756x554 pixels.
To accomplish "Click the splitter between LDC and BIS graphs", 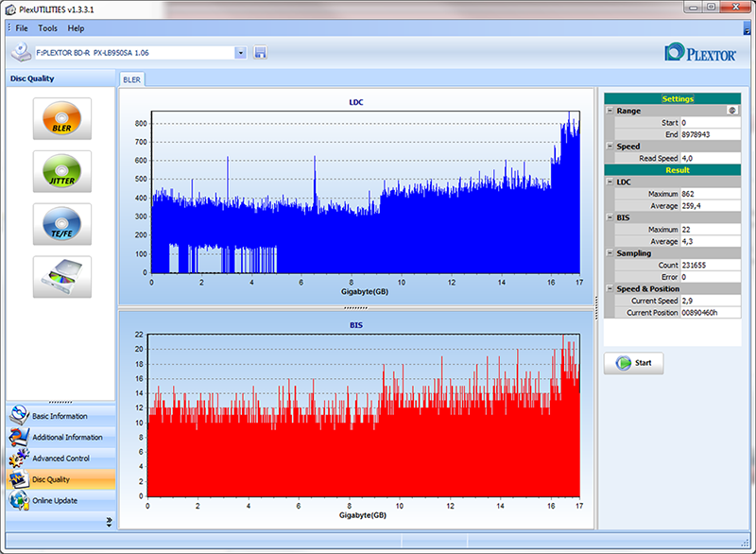I will coord(356,307).
